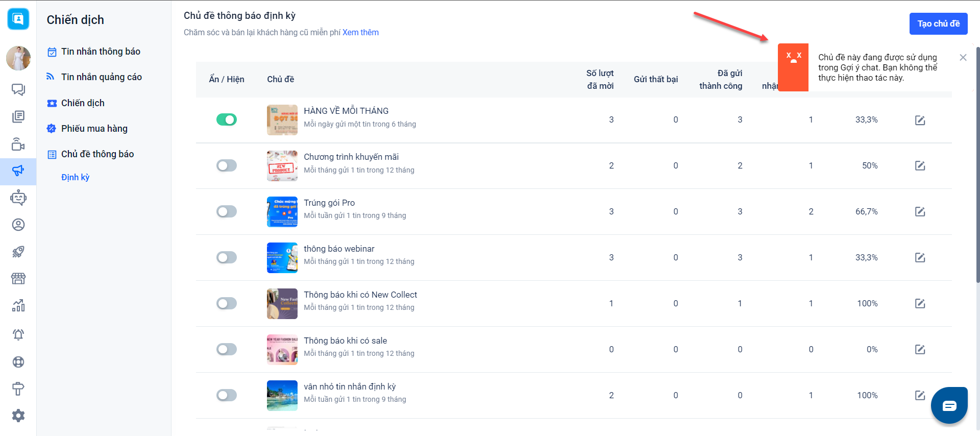Click the Thông báo khi có New Collect thumbnail
Screen dimensions: 980x436
(x=282, y=304)
